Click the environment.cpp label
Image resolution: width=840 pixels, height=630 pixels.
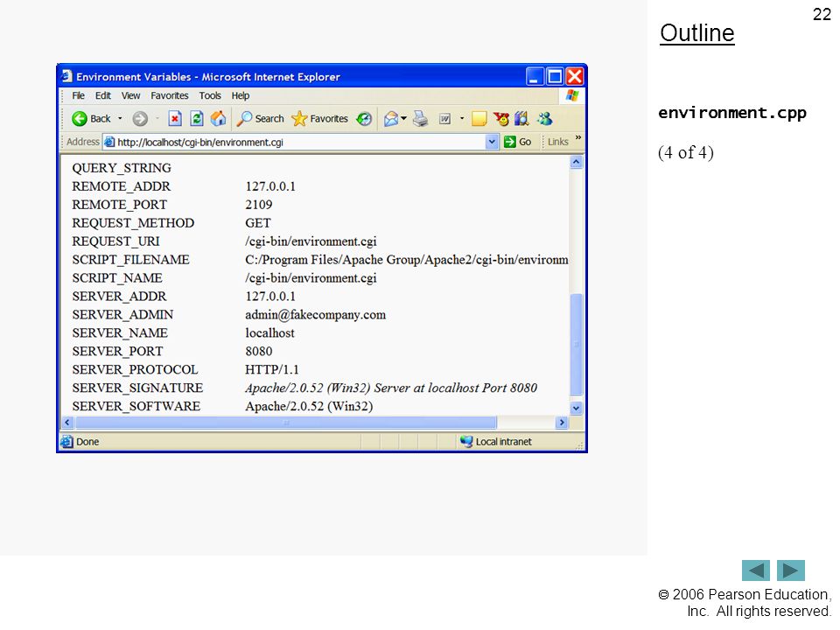732,113
